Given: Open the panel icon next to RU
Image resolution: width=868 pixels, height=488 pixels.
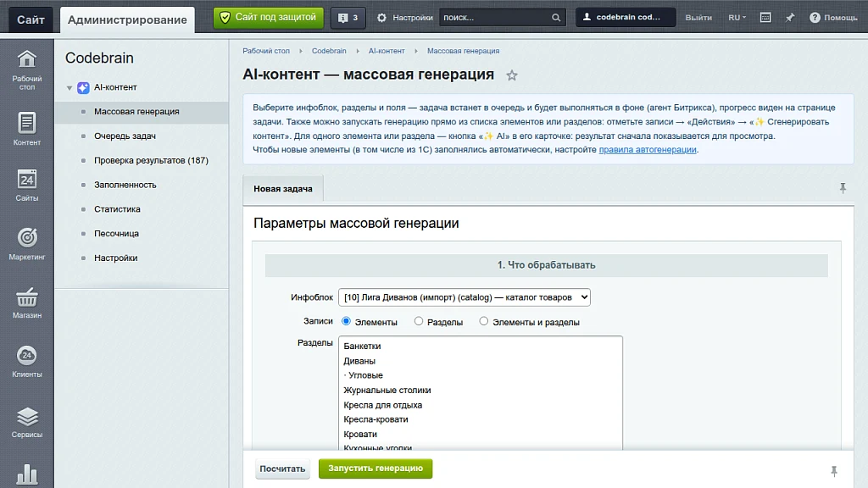Looking at the screenshot, I should click(765, 18).
